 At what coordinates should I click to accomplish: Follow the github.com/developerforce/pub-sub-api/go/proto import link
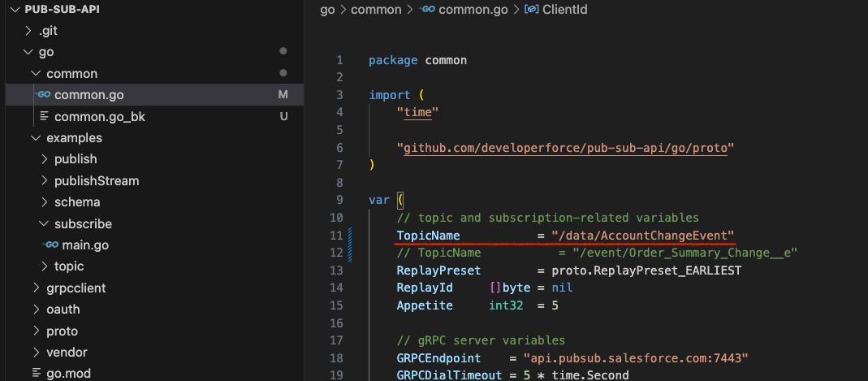[565, 148]
